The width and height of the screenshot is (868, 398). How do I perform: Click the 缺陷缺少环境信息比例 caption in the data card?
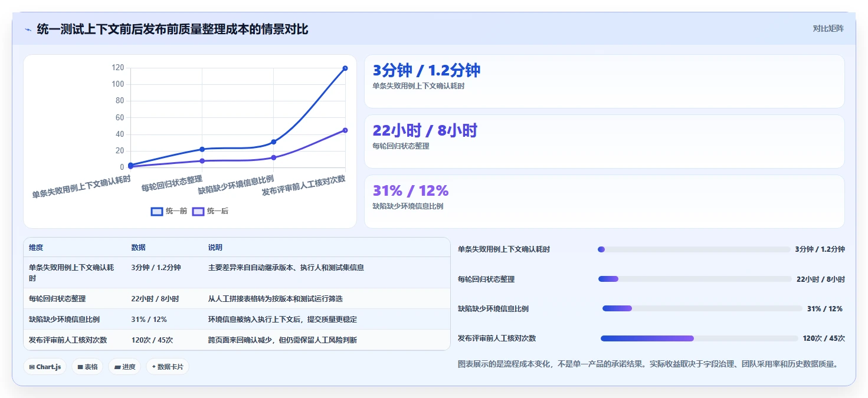pos(408,206)
